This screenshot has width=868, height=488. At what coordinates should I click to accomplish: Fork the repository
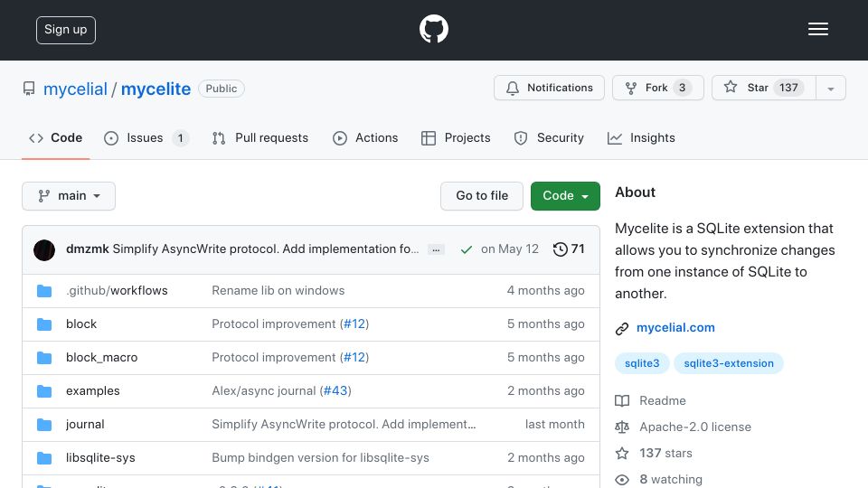point(657,88)
